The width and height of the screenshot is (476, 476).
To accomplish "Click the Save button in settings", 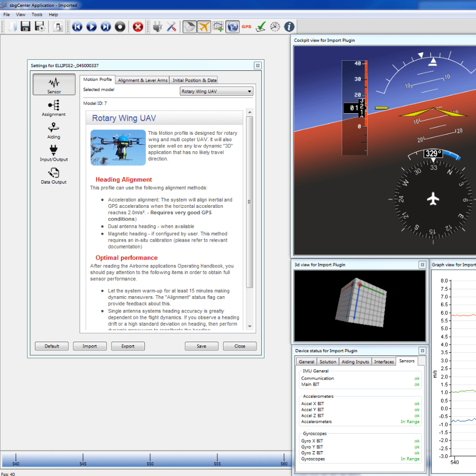I will pos(202,346).
